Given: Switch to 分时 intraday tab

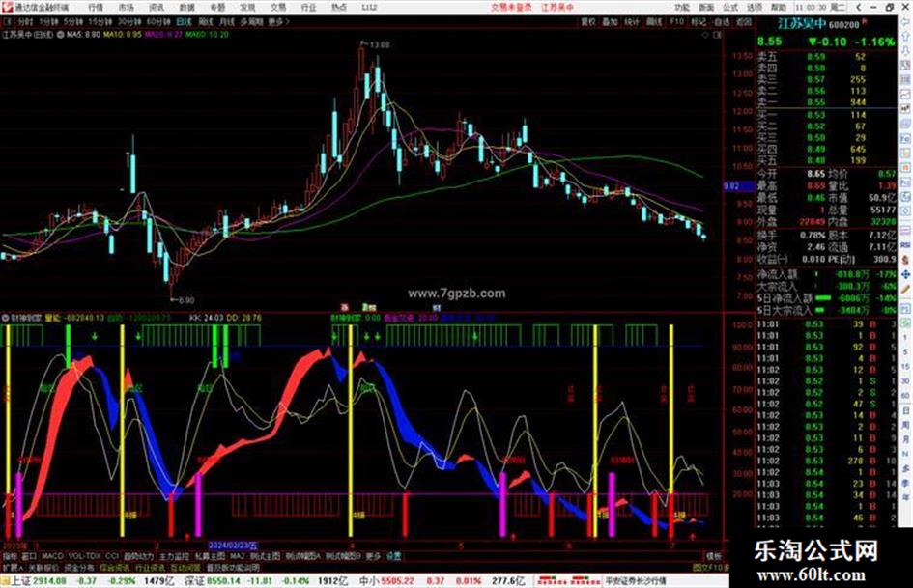Looking at the screenshot, I should (25, 21).
